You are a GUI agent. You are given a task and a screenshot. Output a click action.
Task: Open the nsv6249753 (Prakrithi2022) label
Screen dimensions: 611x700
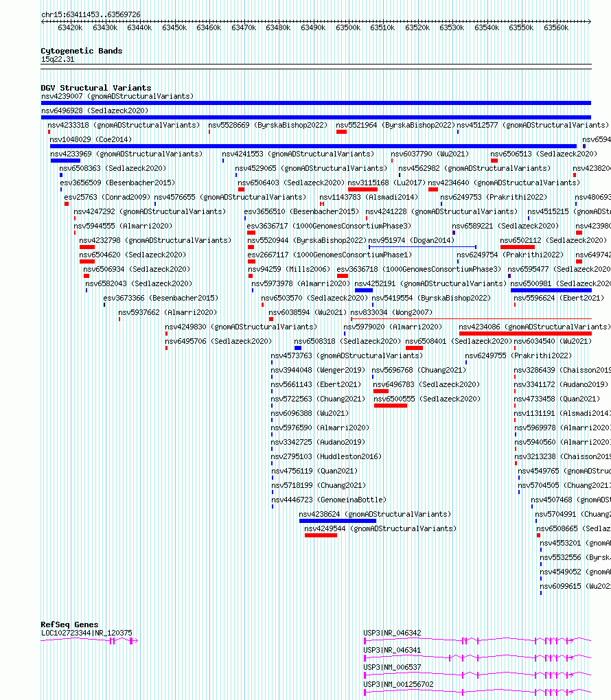[x=494, y=198]
